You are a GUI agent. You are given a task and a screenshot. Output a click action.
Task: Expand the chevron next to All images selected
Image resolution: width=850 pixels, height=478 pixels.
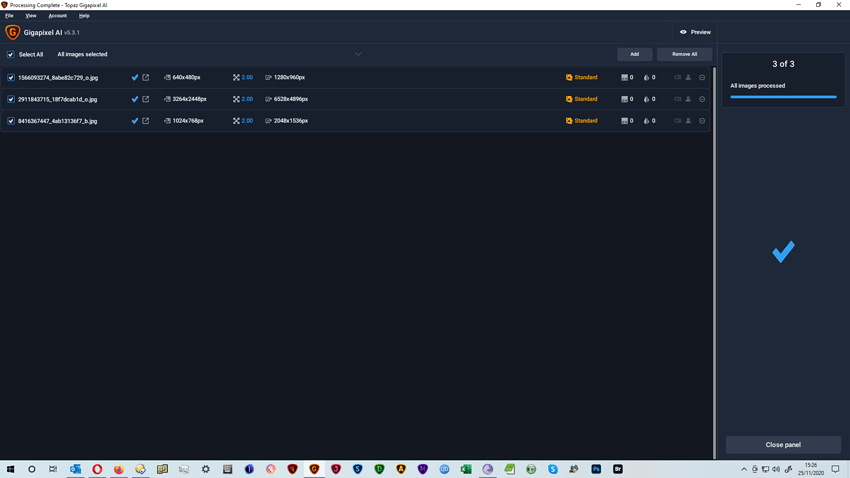[358, 54]
